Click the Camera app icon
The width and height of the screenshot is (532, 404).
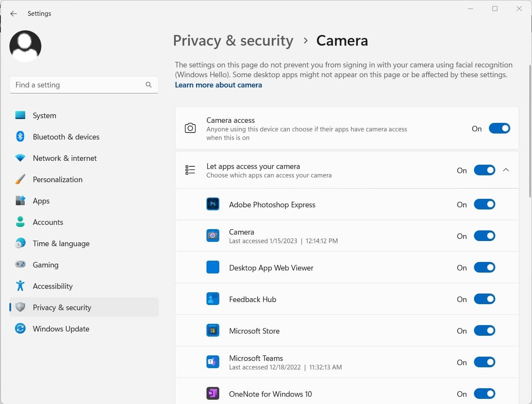click(x=213, y=236)
